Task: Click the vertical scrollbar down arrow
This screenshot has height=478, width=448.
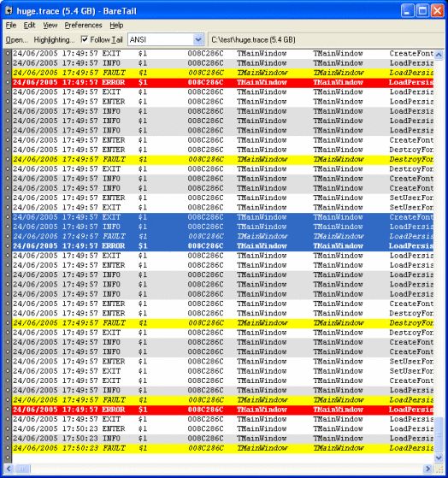Action: 439,457
